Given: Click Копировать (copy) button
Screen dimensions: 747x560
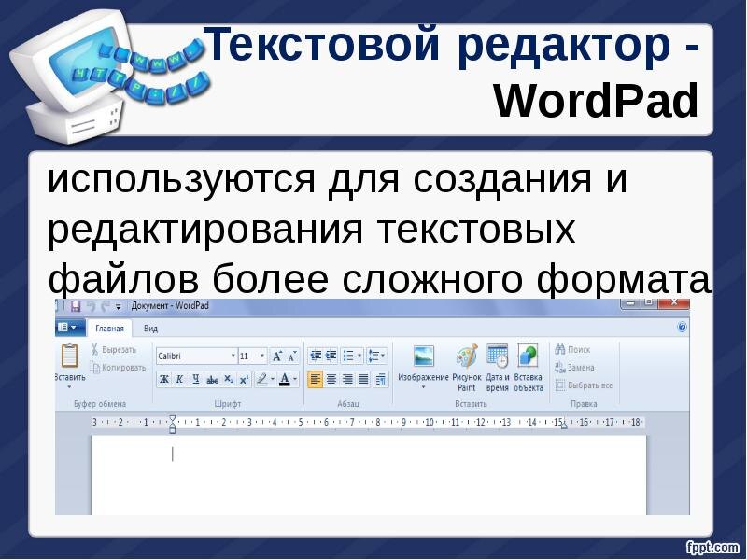Looking at the screenshot, I should (119, 367).
